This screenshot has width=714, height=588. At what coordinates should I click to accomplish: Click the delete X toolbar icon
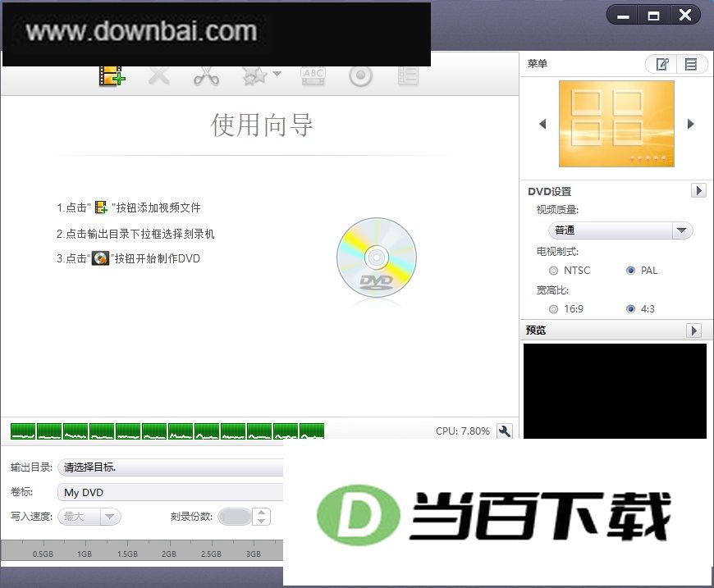159,75
